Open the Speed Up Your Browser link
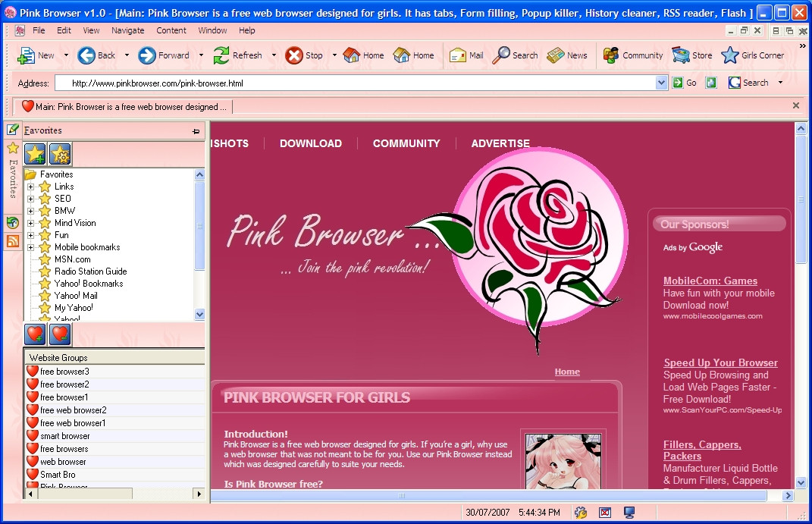Image resolution: width=812 pixels, height=524 pixels. (721, 362)
